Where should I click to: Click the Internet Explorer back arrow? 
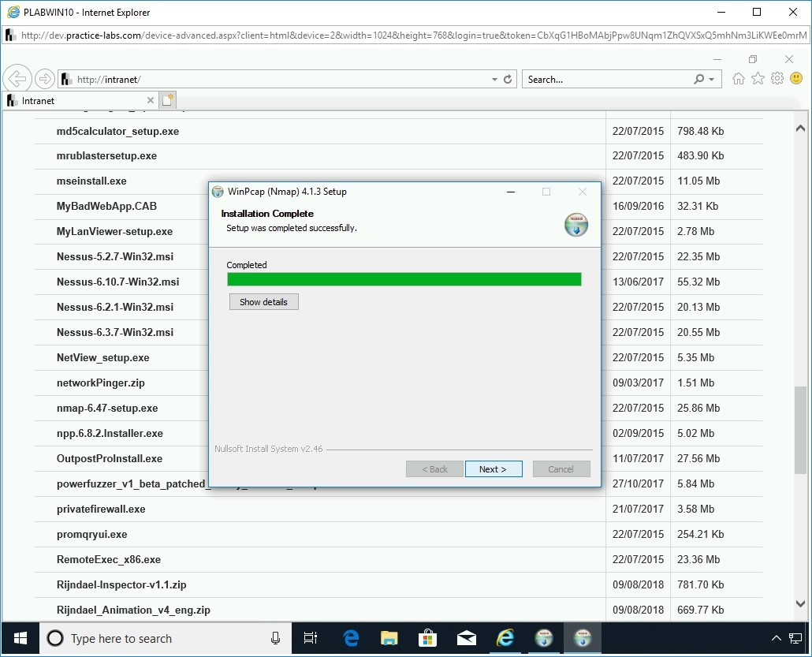(x=17, y=79)
